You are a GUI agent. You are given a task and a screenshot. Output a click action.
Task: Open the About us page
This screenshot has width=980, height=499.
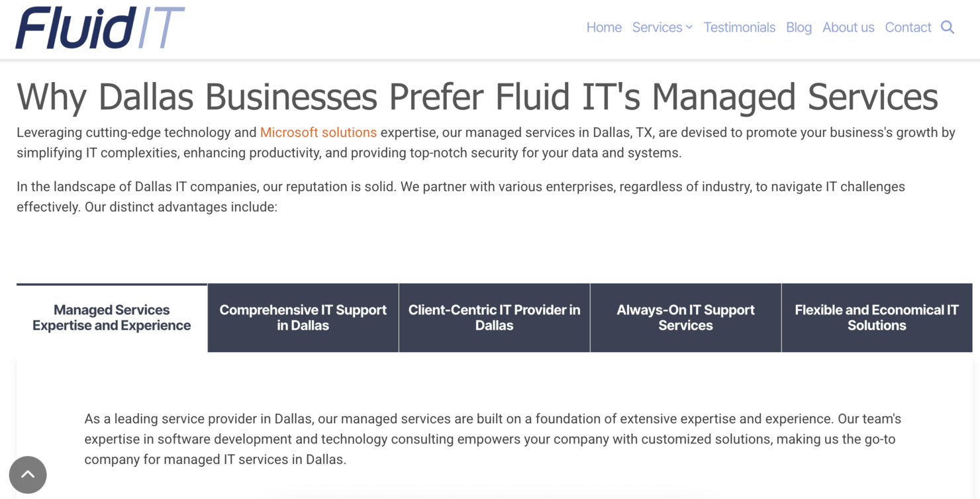(848, 27)
